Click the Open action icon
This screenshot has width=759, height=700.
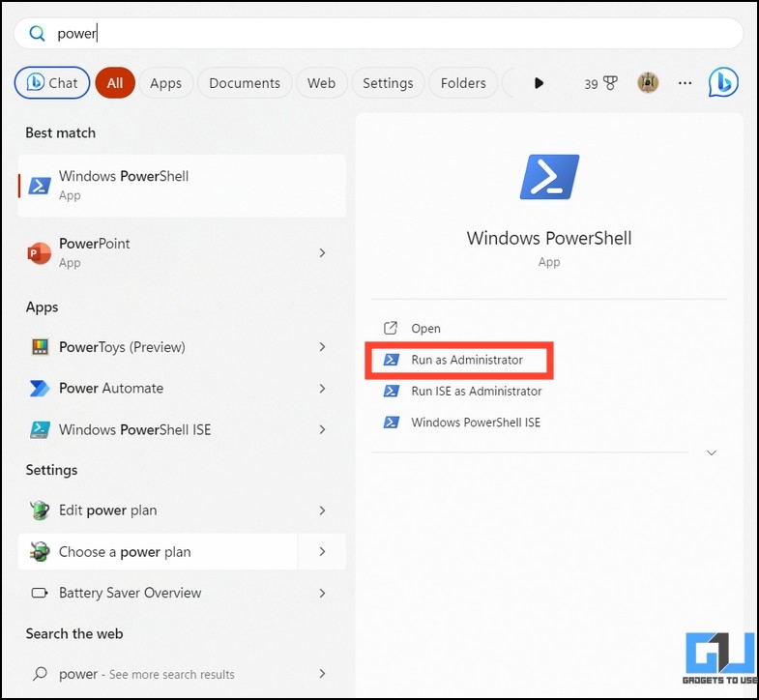click(391, 328)
